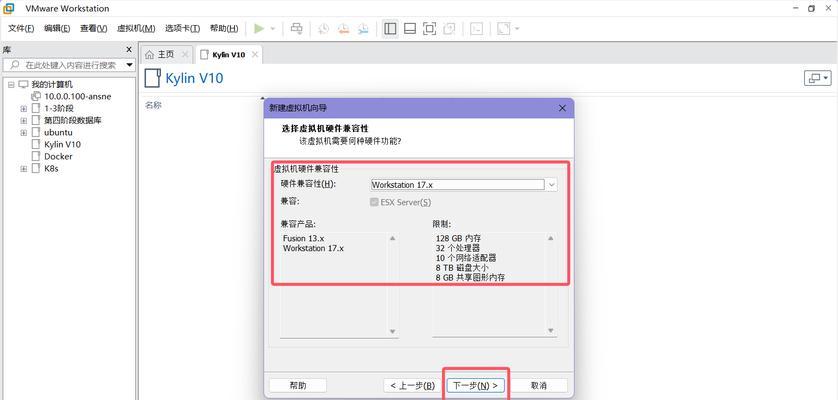838x400 pixels.
Task: Open the 文件(F) menu
Action: click(x=21, y=28)
